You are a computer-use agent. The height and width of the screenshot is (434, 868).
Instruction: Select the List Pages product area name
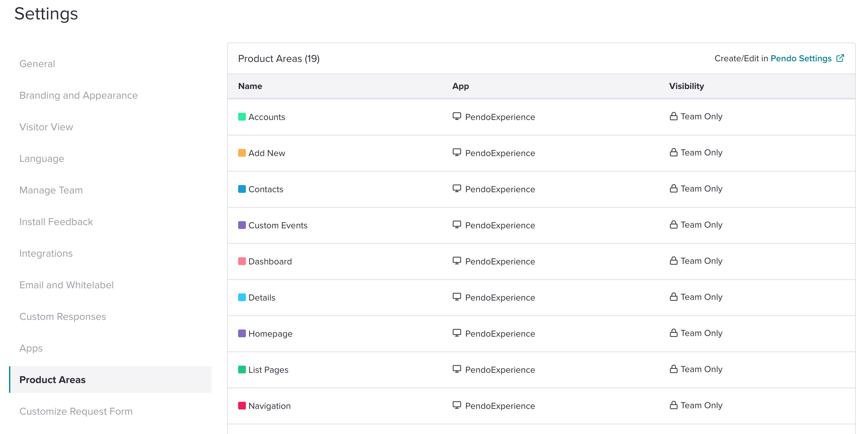(268, 370)
